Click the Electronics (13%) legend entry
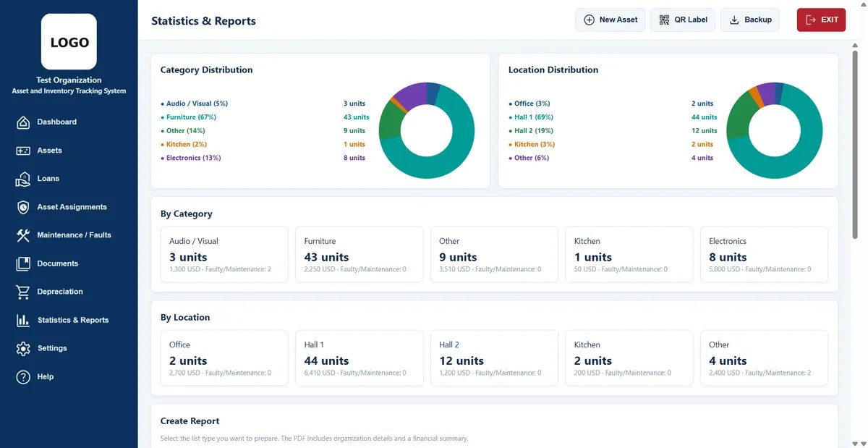This screenshot has height=448, width=868. 191,158
